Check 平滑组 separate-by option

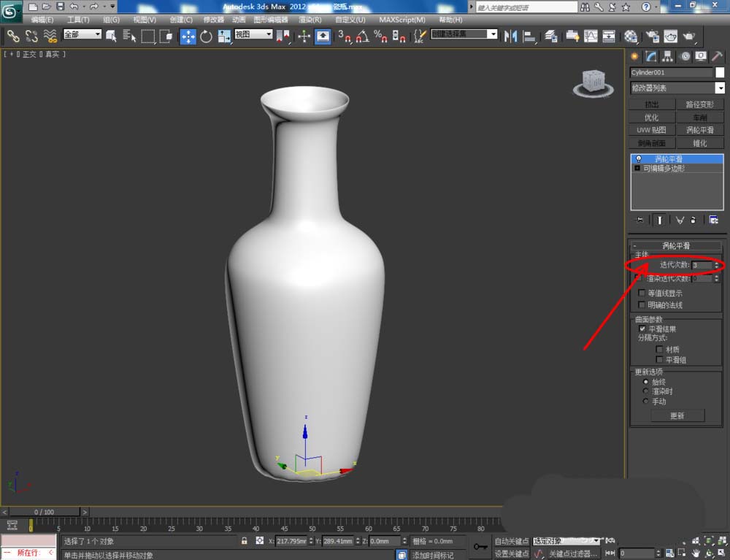click(659, 359)
